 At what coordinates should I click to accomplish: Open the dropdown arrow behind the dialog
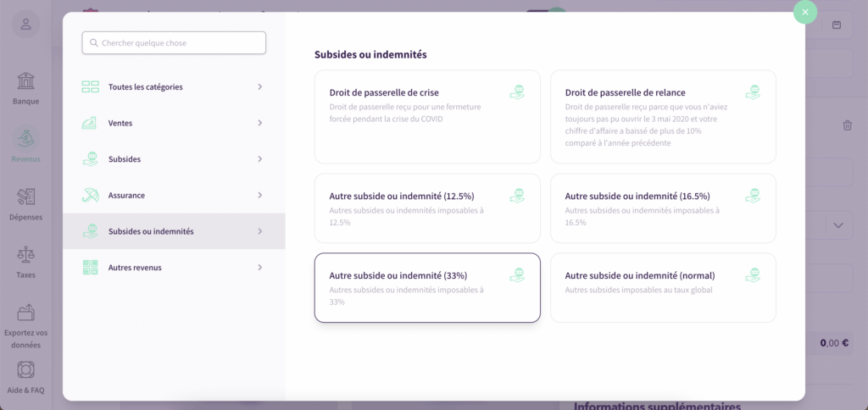click(x=838, y=225)
